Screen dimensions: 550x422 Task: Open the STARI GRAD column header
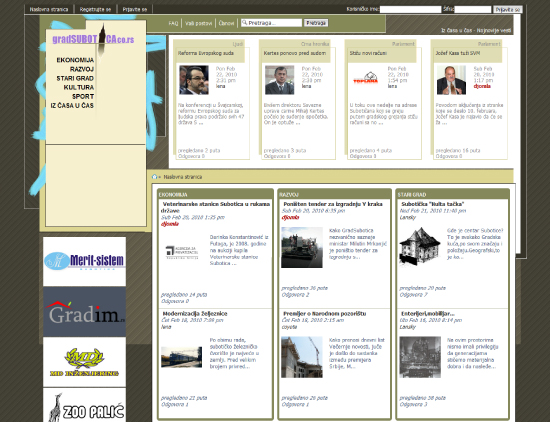click(x=411, y=195)
